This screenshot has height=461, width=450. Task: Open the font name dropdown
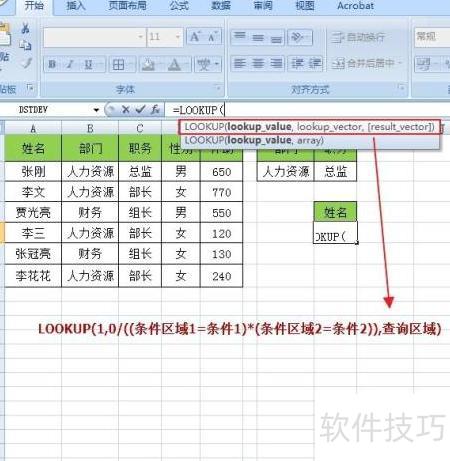click(x=140, y=37)
